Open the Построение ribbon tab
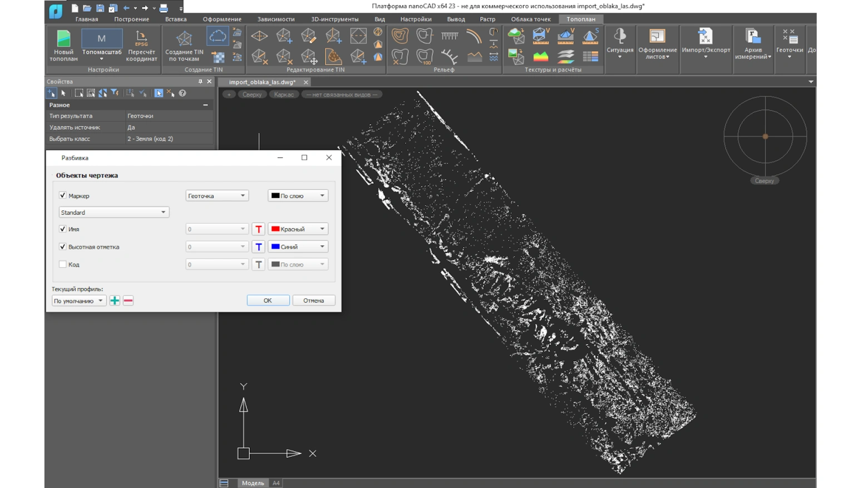This screenshot has height=488, width=868. pos(131,19)
